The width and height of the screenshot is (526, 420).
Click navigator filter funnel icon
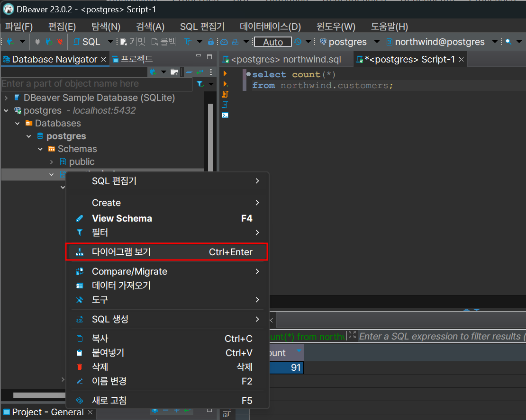(x=200, y=84)
